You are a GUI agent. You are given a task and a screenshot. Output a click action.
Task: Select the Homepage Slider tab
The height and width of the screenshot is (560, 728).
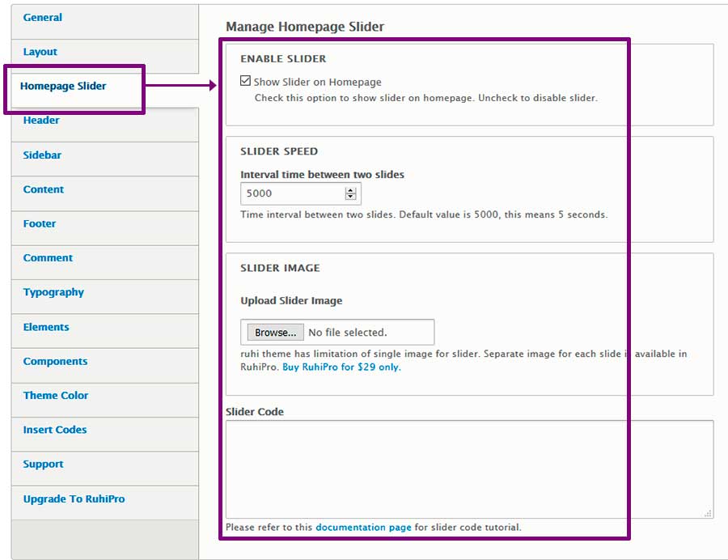(63, 86)
